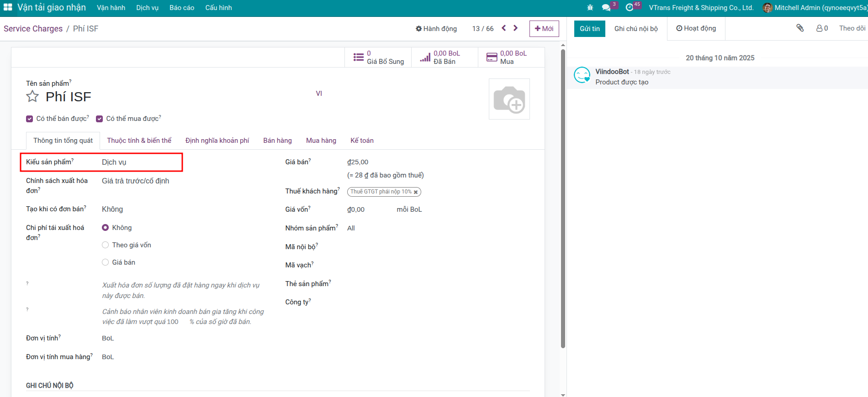The width and height of the screenshot is (868, 397).
Task: Open the Định nghĩa khoản phí tab
Action: (217, 141)
